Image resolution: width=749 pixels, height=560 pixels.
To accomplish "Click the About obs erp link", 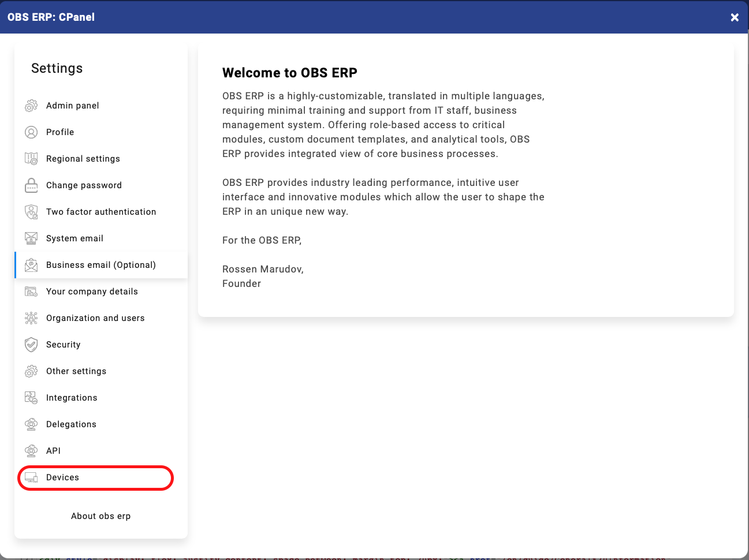I will point(100,516).
